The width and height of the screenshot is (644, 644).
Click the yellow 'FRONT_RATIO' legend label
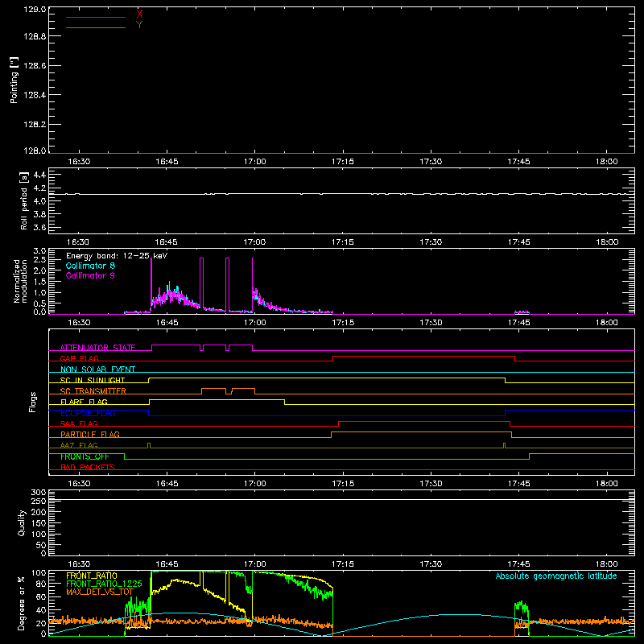[92, 576]
